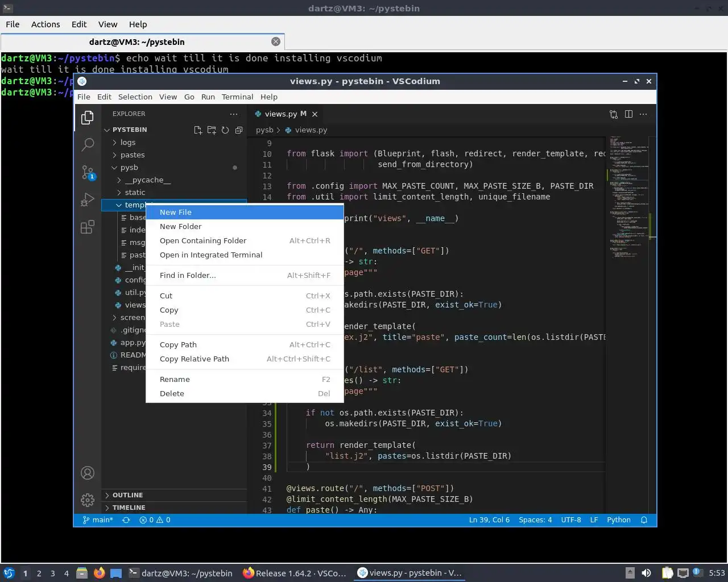Screen dimensions: 728x582
Task: Click the New File icon in Explorer header
Action: tap(198, 130)
